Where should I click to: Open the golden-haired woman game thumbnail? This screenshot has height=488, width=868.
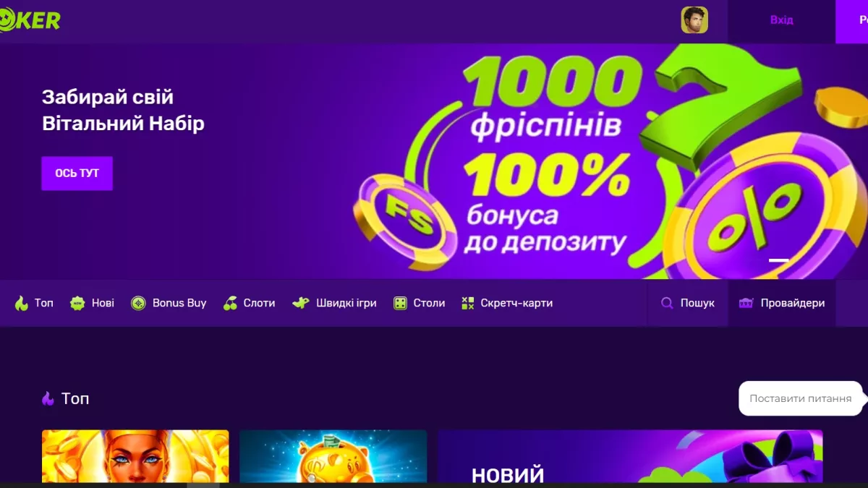tap(135, 456)
